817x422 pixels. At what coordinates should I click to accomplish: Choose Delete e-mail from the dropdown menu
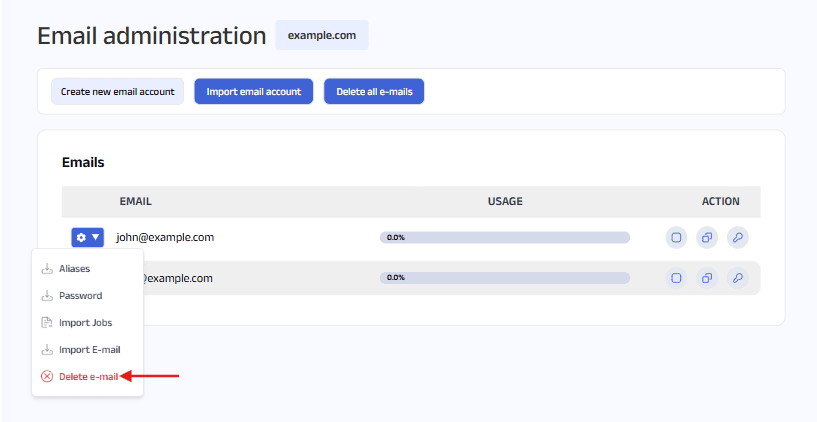[x=88, y=377]
